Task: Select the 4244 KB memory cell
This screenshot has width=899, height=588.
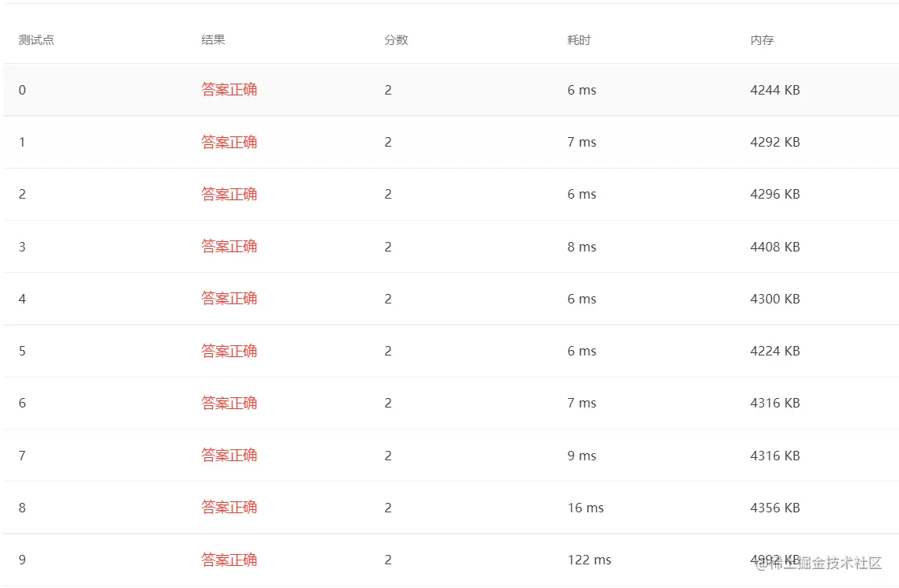Action: point(774,90)
